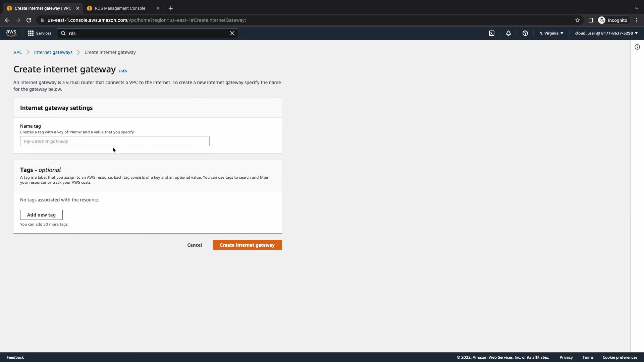The width and height of the screenshot is (644, 362).
Task: Open the Services grid menu
Action: tap(40, 33)
